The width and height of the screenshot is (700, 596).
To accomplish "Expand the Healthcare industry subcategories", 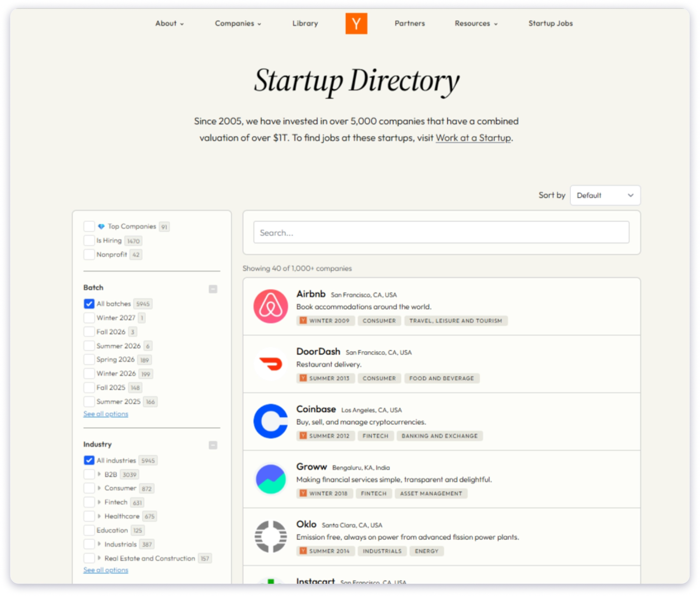I will 99,516.
